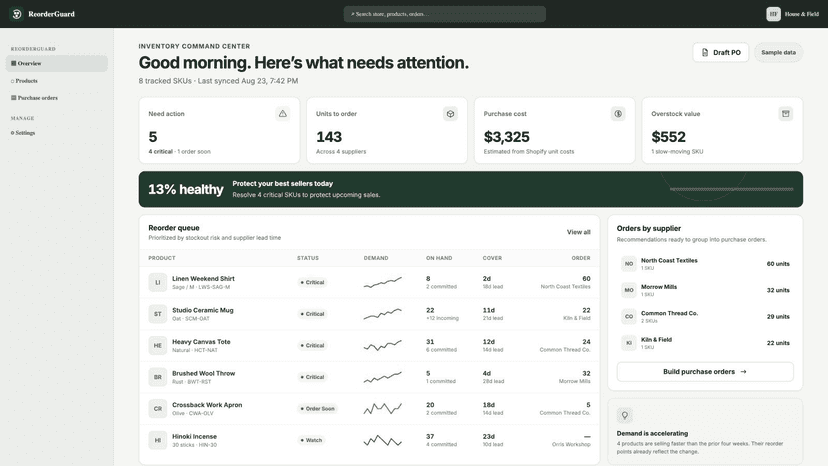Image resolution: width=828 pixels, height=466 pixels.
Task: Click Critical status of Linen Weekend Shirt
Action: [x=312, y=282]
